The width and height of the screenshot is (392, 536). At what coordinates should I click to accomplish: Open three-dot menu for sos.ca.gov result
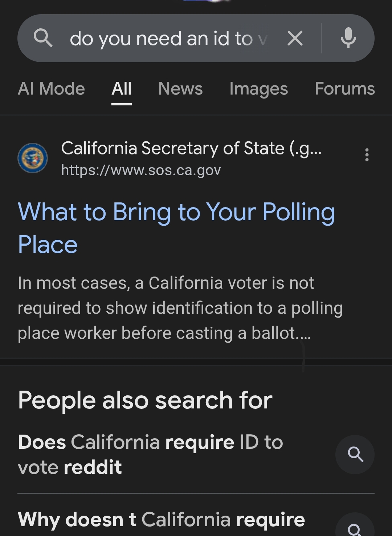(367, 155)
